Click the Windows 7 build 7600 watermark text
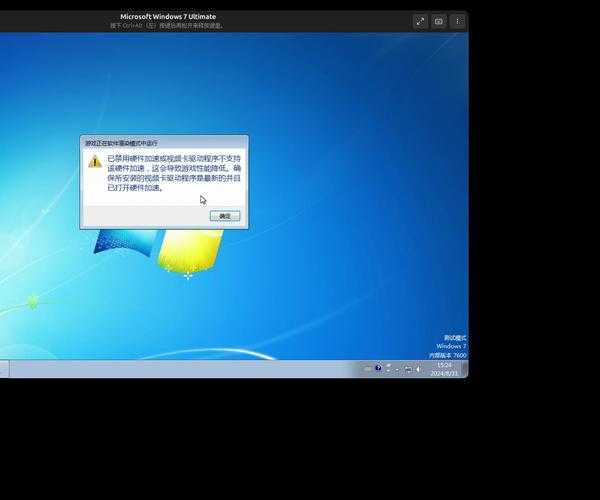Image resolution: width=600 pixels, height=500 pixels. click(x=448, y=355)
